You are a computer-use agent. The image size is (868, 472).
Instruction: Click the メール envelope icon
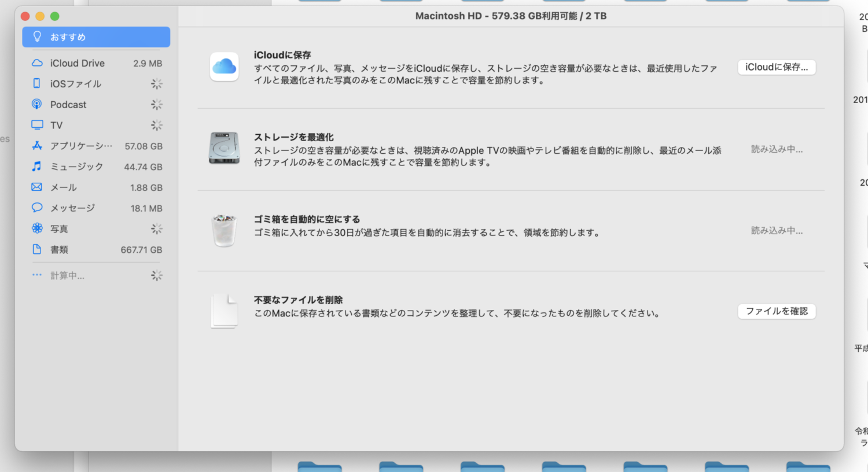(37, 187)
